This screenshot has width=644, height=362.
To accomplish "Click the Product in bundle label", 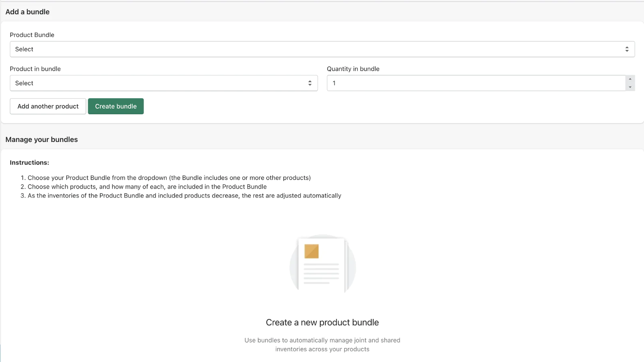I will click(x=35, y=69).
